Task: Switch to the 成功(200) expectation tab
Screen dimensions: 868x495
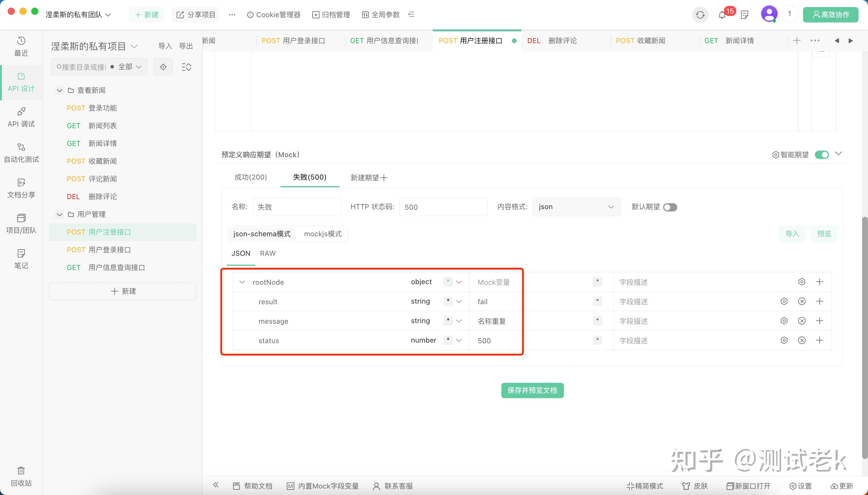Action: click(x=250, y=177)
